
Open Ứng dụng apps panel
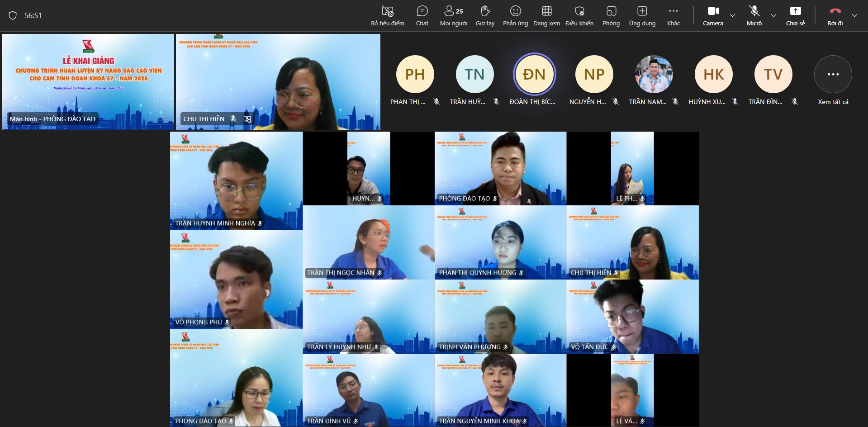(642, 15)
